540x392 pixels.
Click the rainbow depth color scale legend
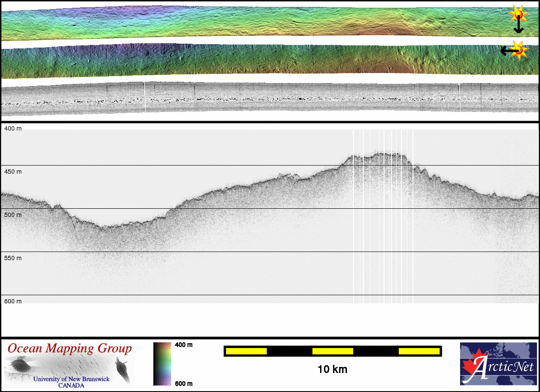162,363
